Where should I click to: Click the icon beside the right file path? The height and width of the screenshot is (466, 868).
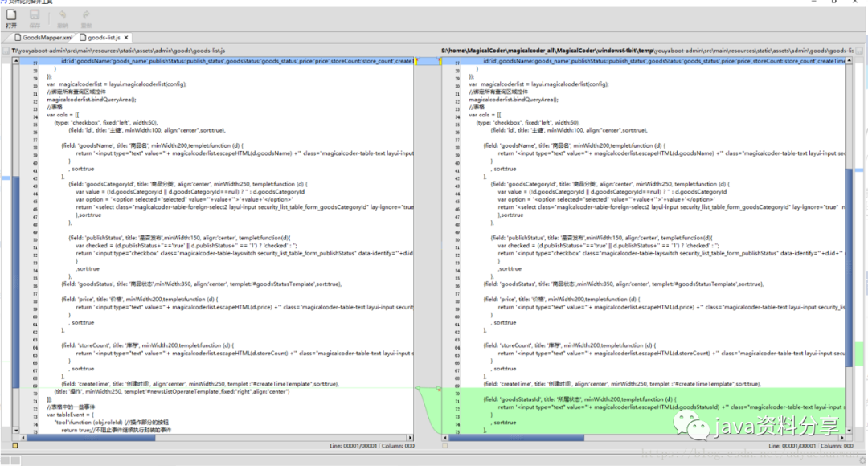pyautogui.click(x=859, y=51)
